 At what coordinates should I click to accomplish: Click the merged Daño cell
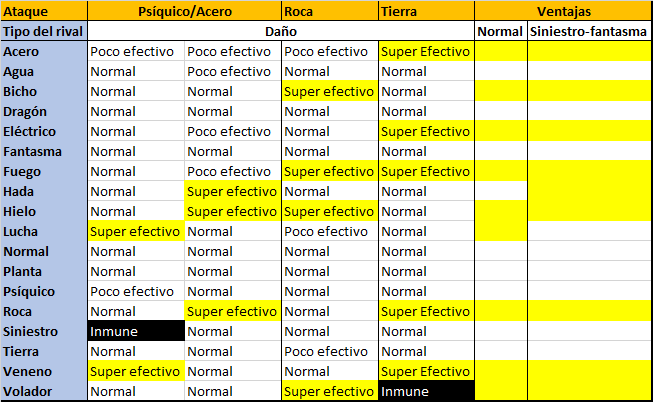(x=280, y=31)
